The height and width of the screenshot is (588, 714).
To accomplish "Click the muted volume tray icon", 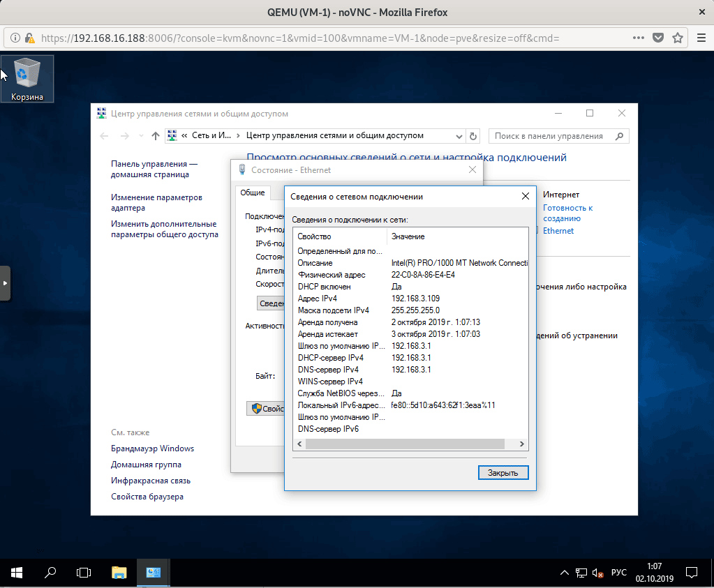I will point(598,573).
